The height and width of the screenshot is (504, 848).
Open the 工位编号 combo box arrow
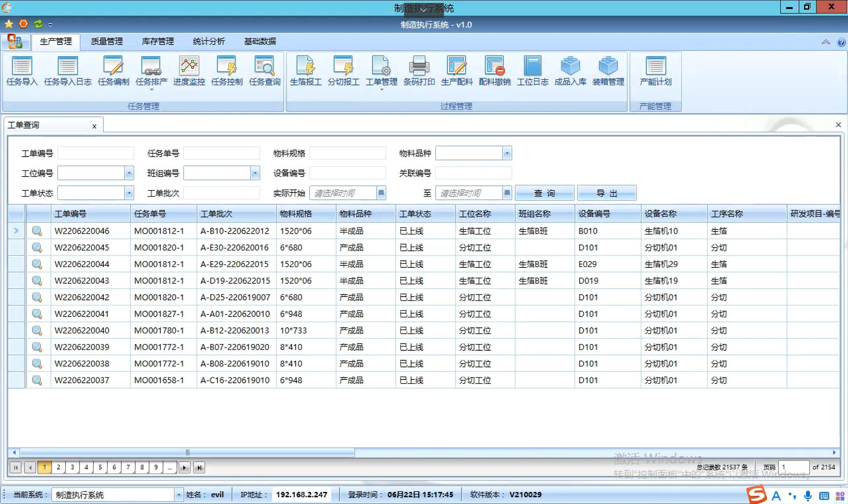pyautogui.click(x=129, y=173)
